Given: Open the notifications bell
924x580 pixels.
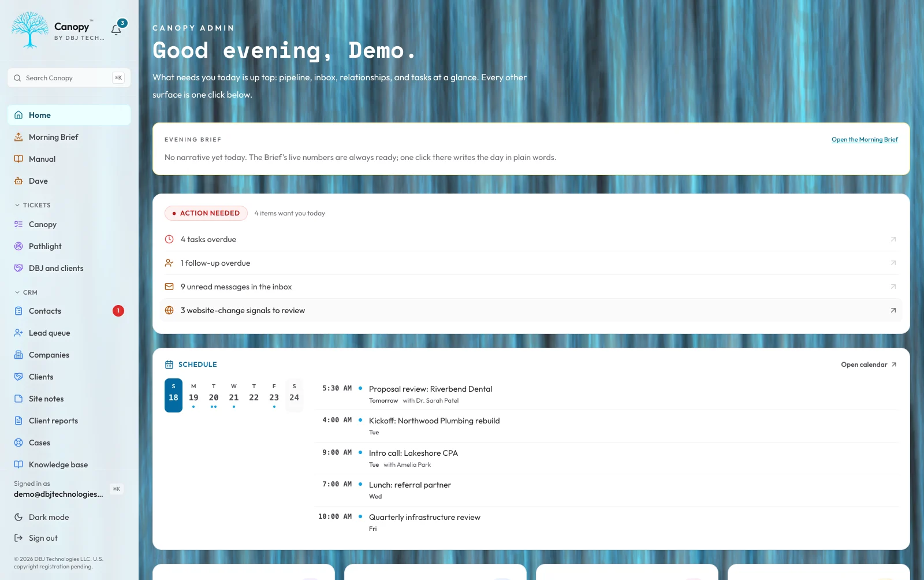Looking at the screenshot, I should [117, 29].
